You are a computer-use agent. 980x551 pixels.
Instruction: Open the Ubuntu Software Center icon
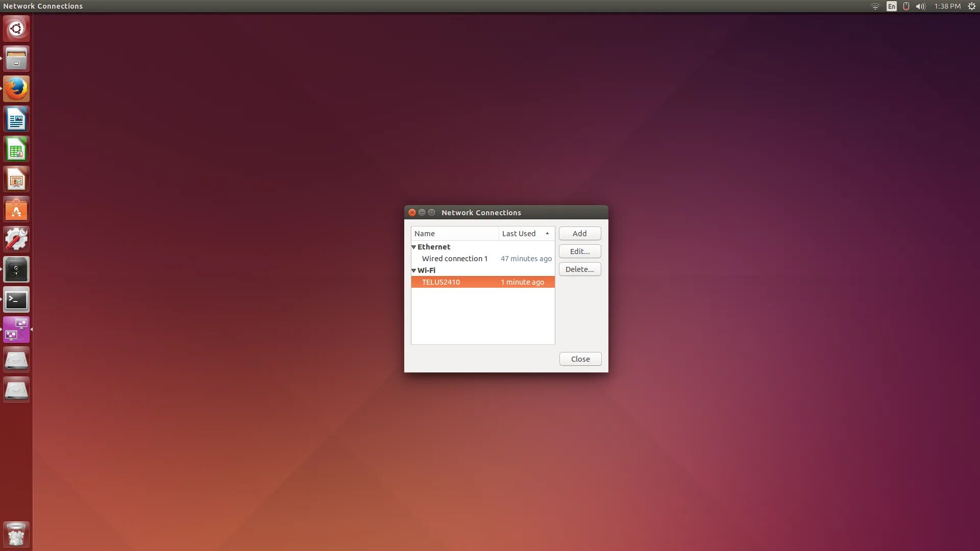[x=17, y=209]
